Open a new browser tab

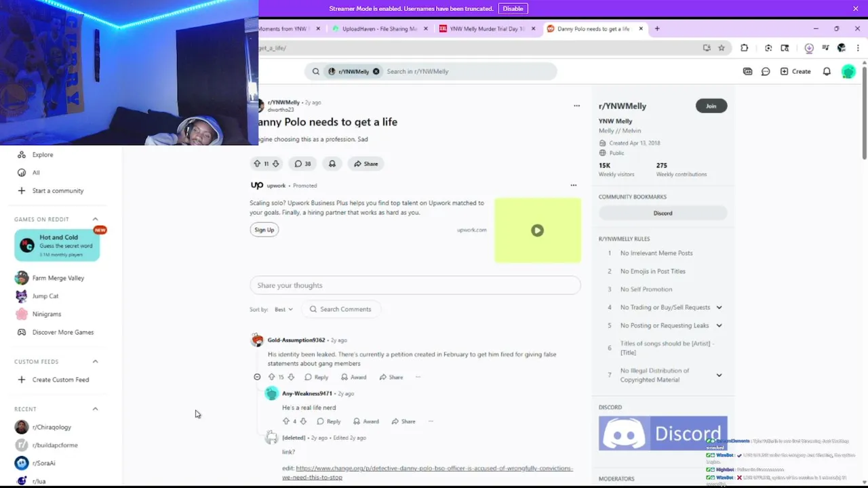pyautogui.click(x=657, y=28)
